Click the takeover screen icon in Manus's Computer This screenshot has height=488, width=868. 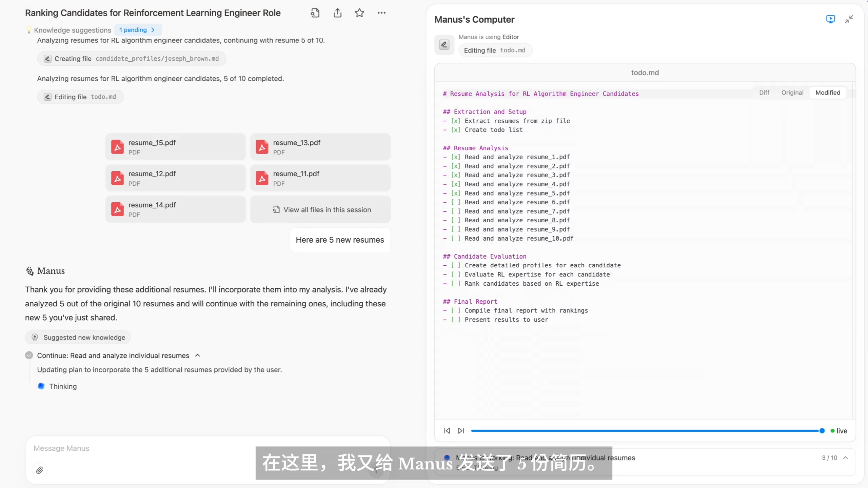pos(830,19)
